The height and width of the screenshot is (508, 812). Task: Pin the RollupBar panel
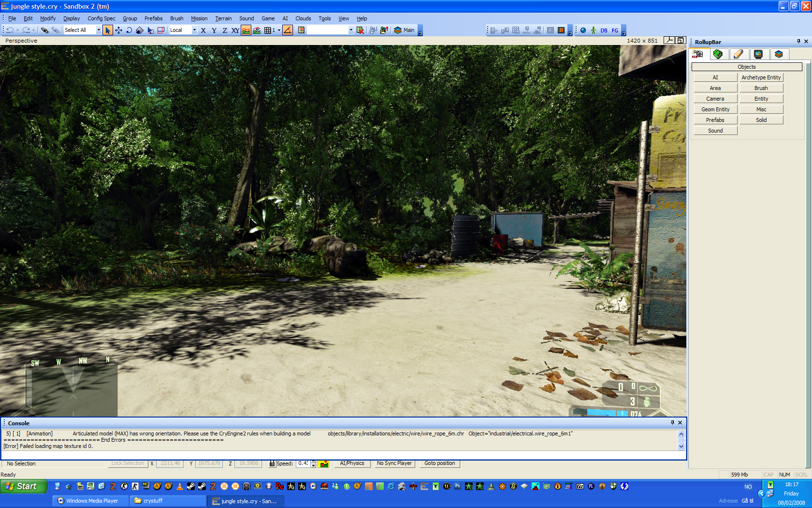pos(798,42)
